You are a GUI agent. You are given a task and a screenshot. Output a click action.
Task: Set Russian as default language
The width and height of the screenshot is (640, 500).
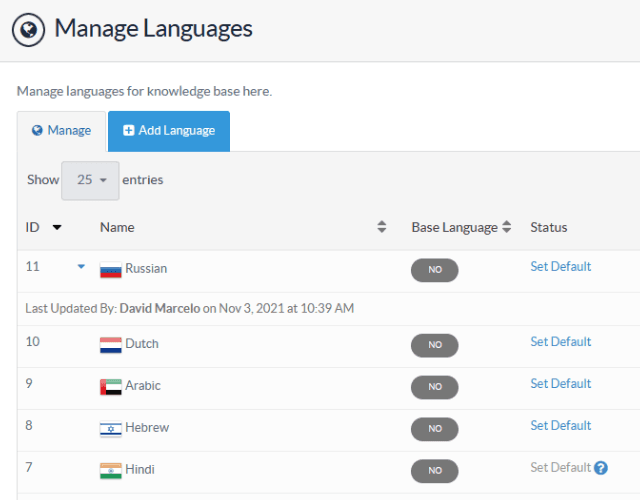(560, 267)
